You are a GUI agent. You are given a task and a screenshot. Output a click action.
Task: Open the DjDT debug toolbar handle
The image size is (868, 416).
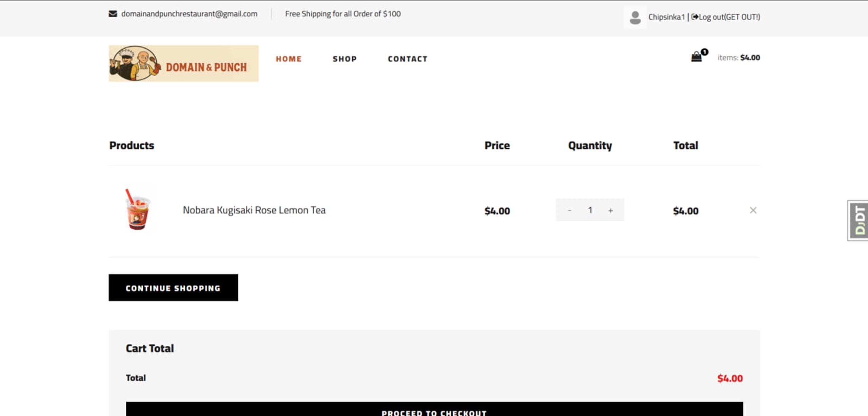pyautogui.click(x=859, y=221)
